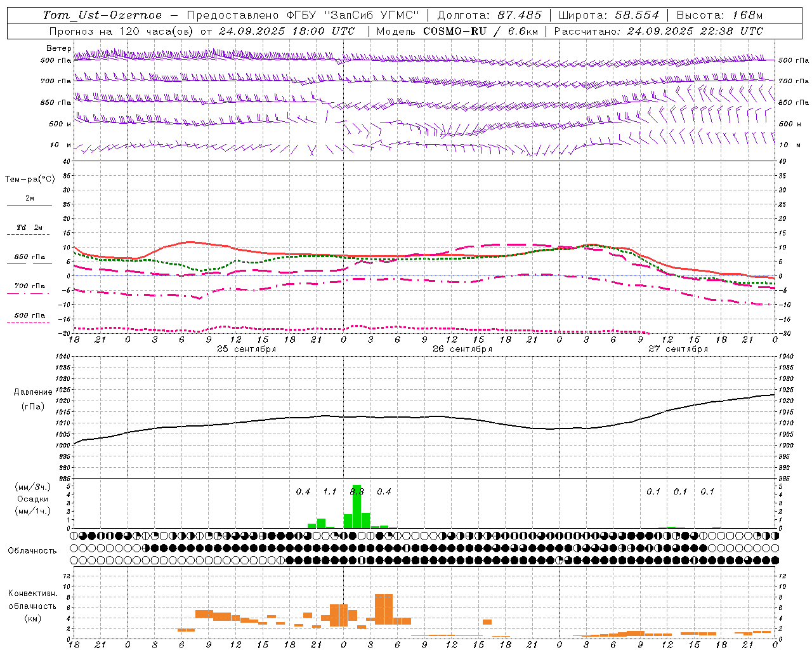
Task: Click the 8.3 precipitation amount value
Action: point(357,492)
